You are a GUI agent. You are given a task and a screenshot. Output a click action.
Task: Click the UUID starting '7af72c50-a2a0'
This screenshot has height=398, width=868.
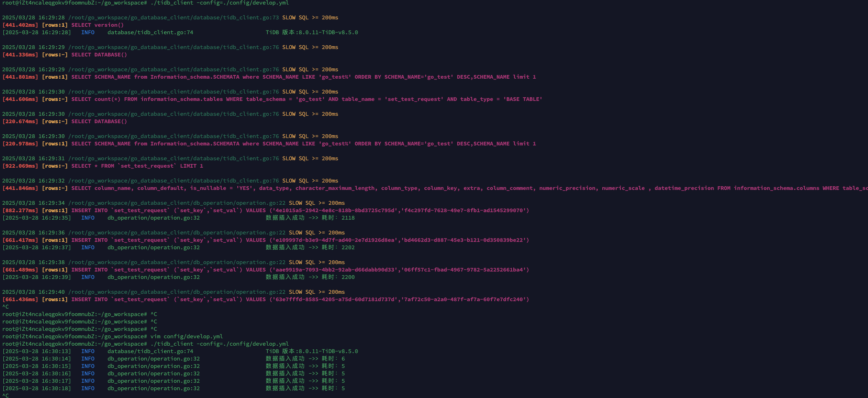pyautogui.click(x=463, y=300)
